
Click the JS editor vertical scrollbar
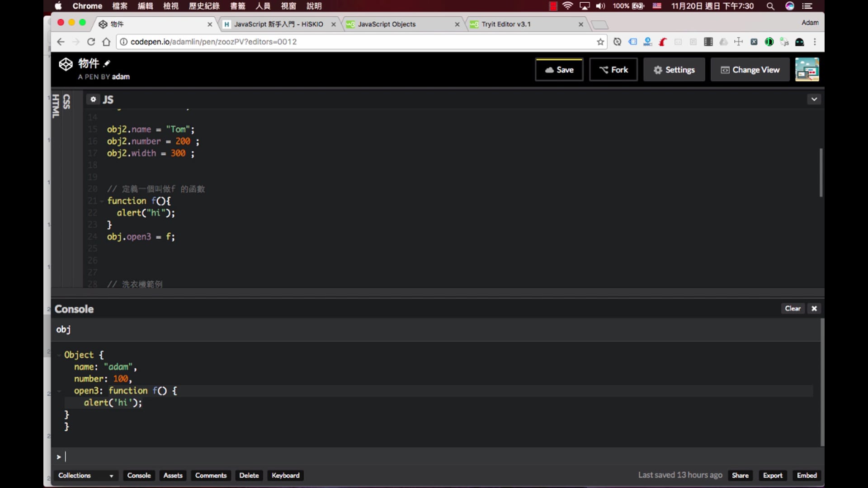click(x=821, y=172)
